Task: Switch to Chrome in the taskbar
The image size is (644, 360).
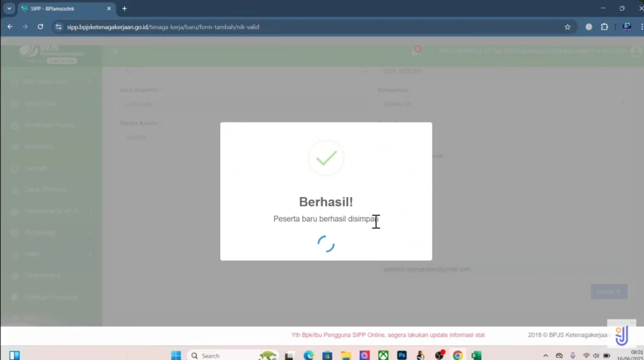Action: coord(458,356)
